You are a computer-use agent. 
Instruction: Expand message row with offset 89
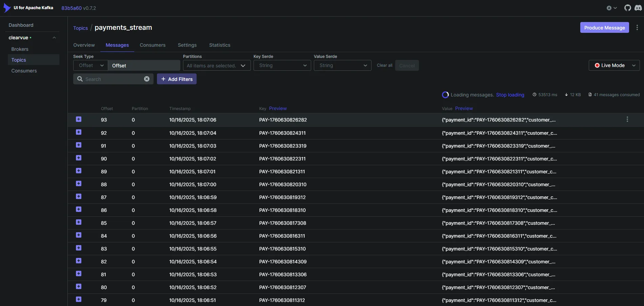[x=79, y=171]
